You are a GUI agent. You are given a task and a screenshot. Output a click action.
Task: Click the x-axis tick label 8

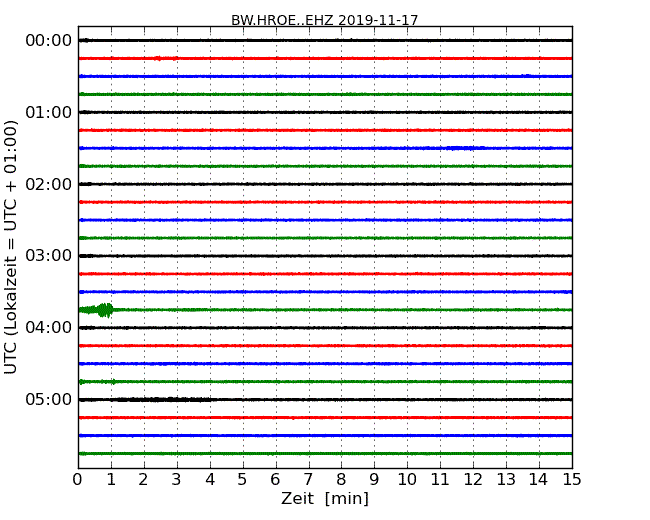pos(341,480)
